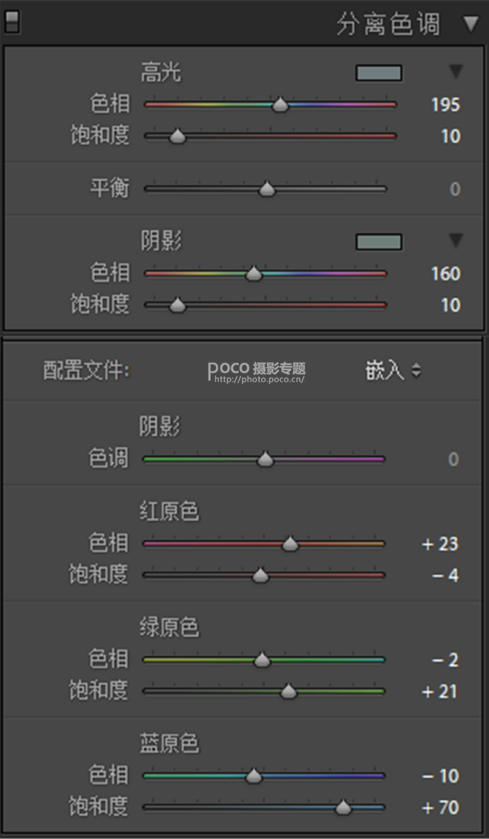Click the 红原色 色相 slider handle
The width and height of the screenshot is (489, 839).
[290, 544]
